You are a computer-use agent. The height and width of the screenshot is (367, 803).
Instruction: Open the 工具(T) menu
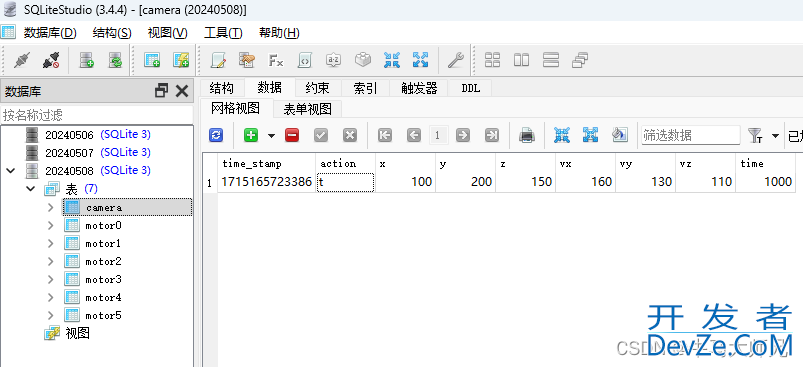tap(223, 33)
